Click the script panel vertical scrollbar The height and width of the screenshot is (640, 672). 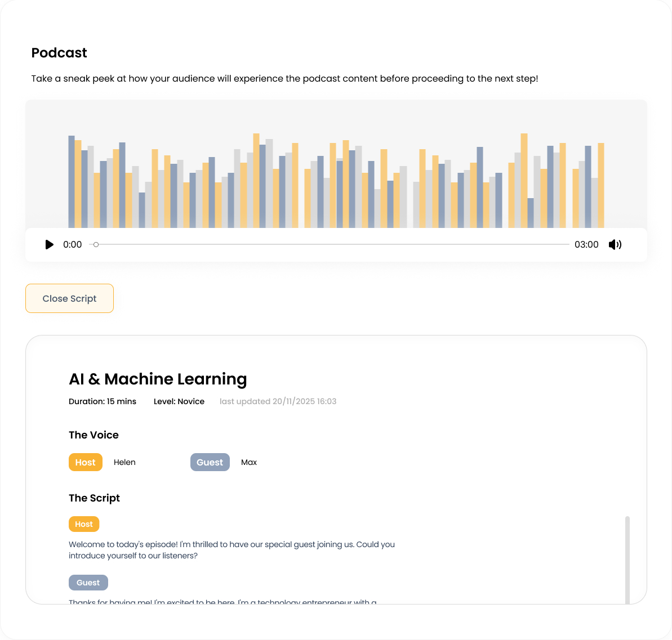tap(628, 560)
